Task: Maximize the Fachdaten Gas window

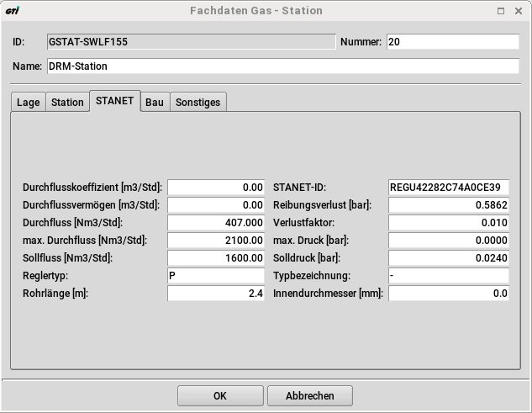Action: pyautogui.click(x=501, y=11)
